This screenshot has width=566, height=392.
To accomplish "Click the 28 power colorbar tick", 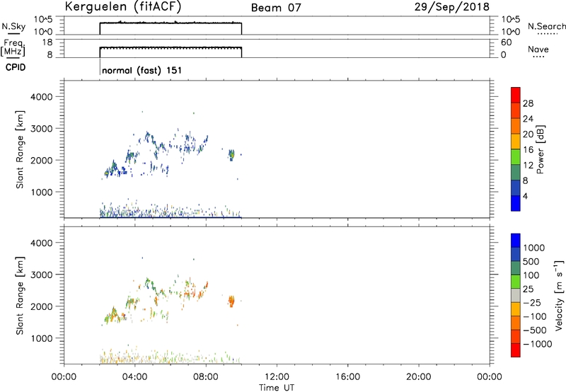I will point(528,103).
